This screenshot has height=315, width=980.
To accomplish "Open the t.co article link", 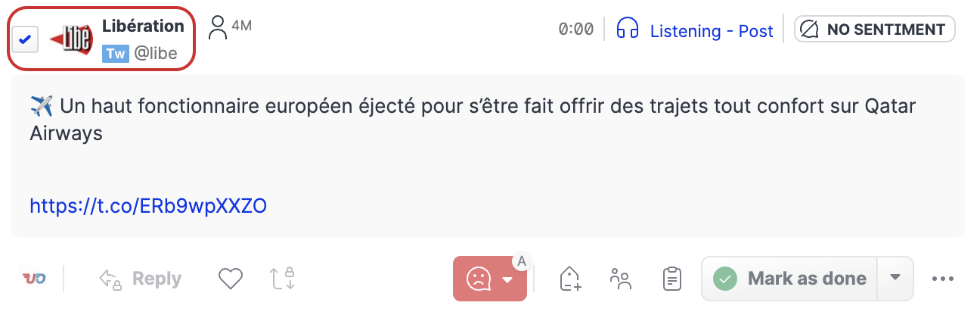I will (x=148, y=205).
